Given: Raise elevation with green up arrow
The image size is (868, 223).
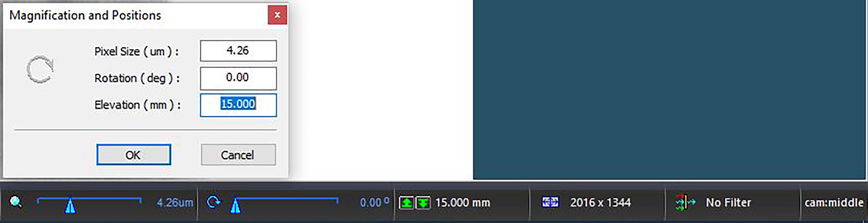Looking at the screenshot, I should (x=406, y=203).
